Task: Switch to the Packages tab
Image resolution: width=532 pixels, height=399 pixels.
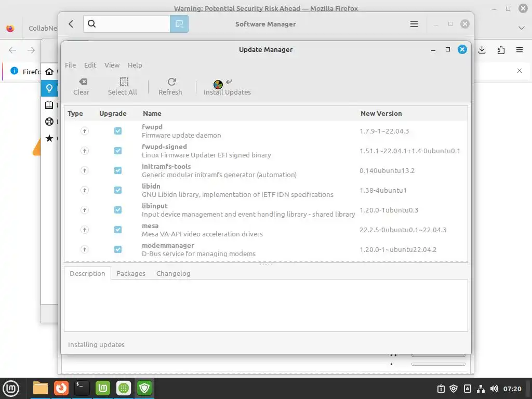Action: coord(130,273)
